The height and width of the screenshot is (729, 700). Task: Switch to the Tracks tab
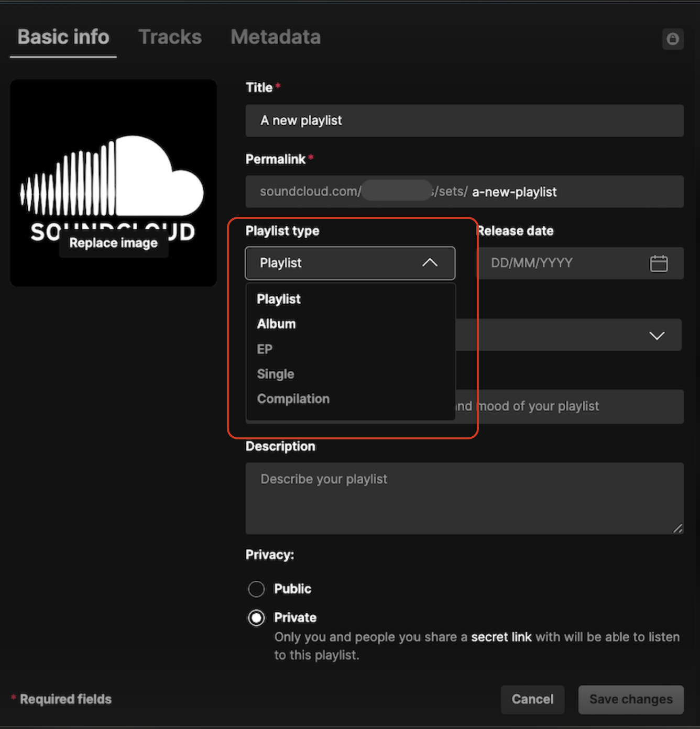[170, 37]
